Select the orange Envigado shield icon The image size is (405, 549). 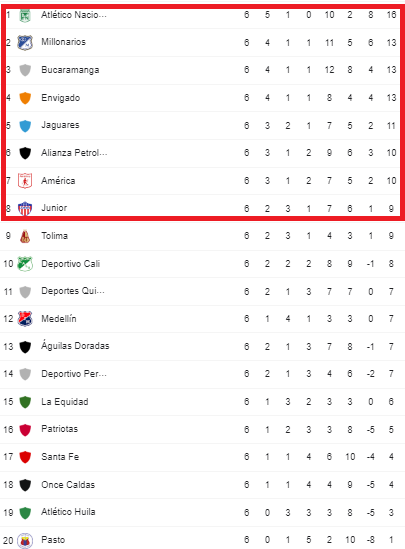[25, 98]
